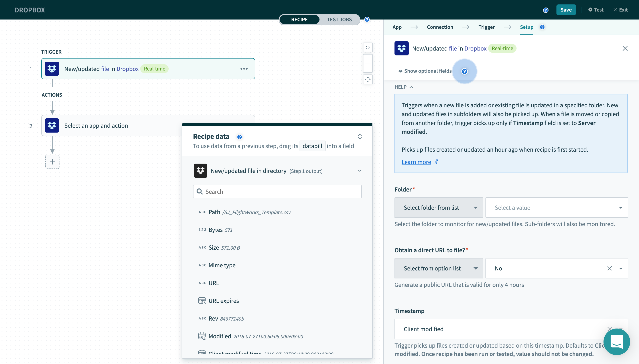Toggle Show optional fields
The height and width of the screenshot is (364, 639).
(425, 71)
